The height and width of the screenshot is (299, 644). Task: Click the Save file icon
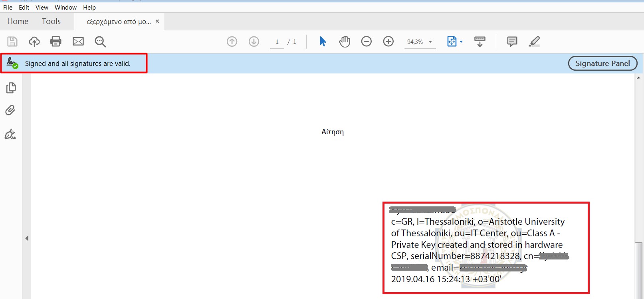tap(12, 42)
